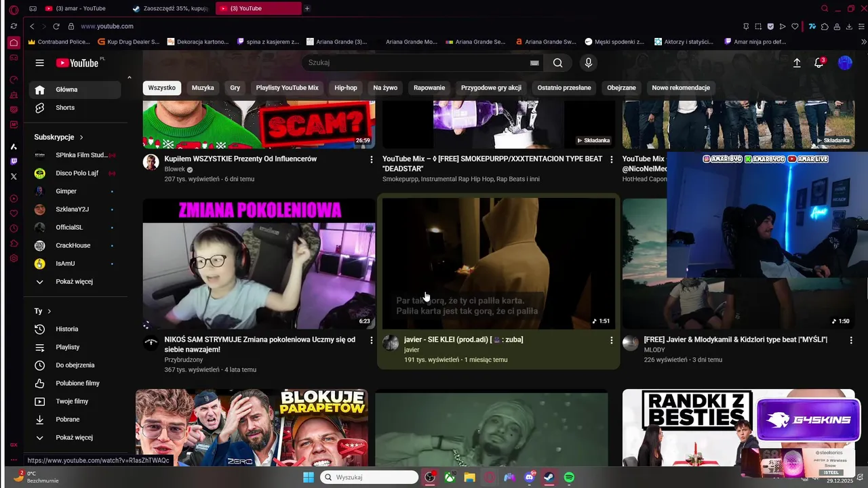Screen dimensions: 868x488
Task: Open the SCAM? Blowek video thumbnail
Action: coord(259,125)
